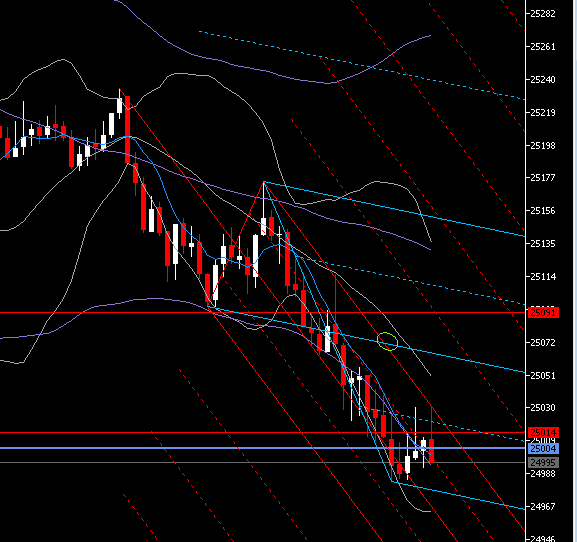Click the 25219 value on the price axis
This screenshot has height=542, width=577.
click(543, 113)
